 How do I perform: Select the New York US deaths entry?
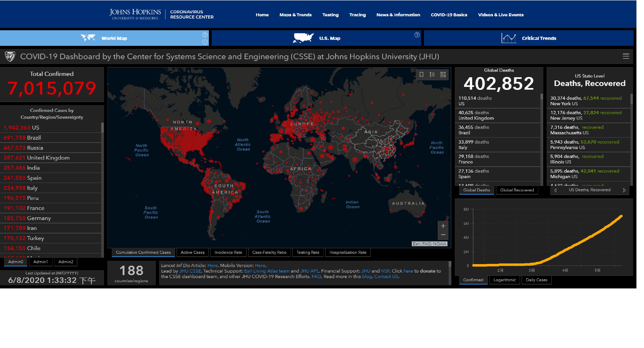coord(589,101)
